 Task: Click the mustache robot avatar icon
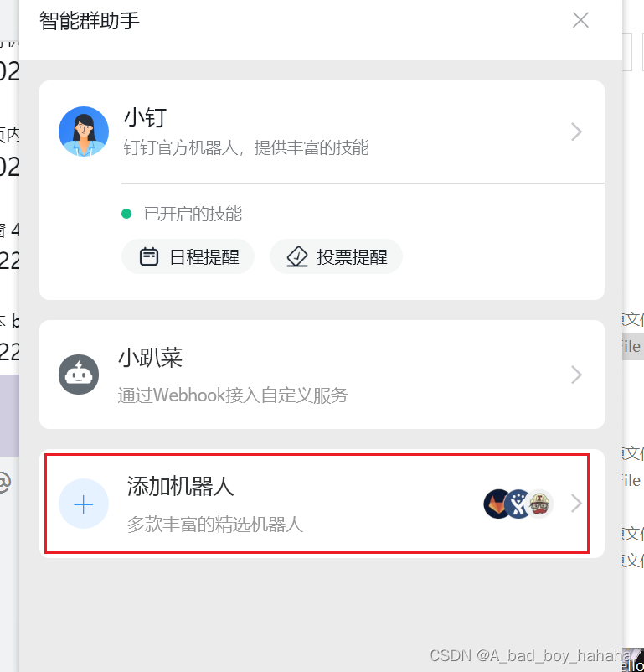click(539, 504)
